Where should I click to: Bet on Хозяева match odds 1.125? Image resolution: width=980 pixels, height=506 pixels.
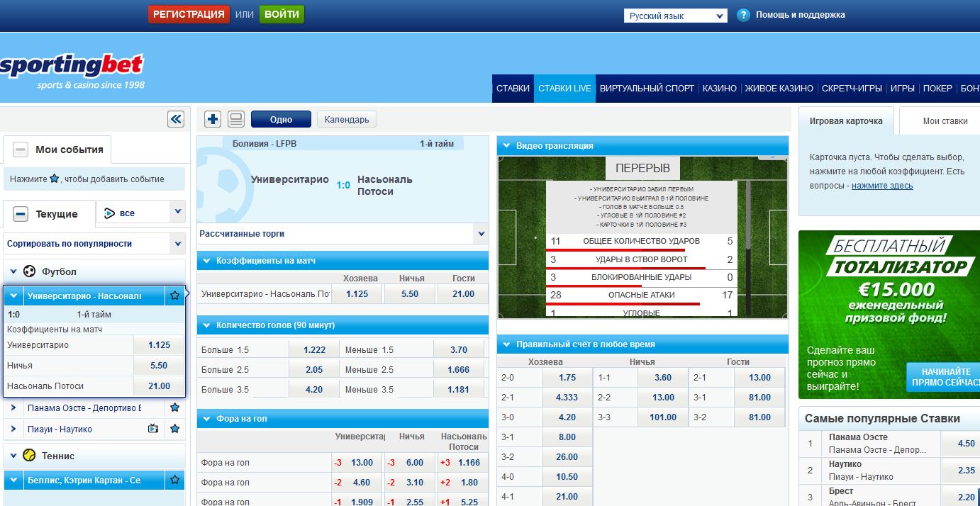tap(357, 293)
